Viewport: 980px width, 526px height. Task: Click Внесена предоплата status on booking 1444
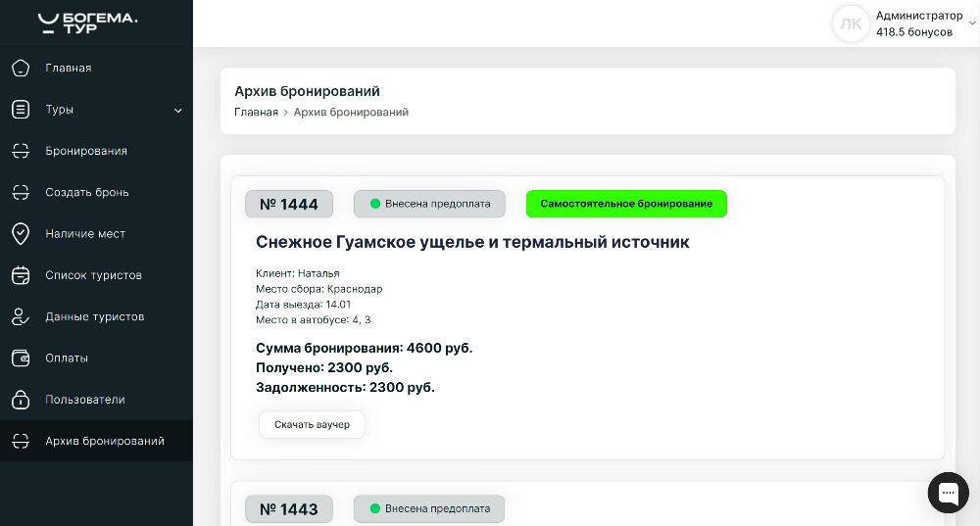[429, 204]
